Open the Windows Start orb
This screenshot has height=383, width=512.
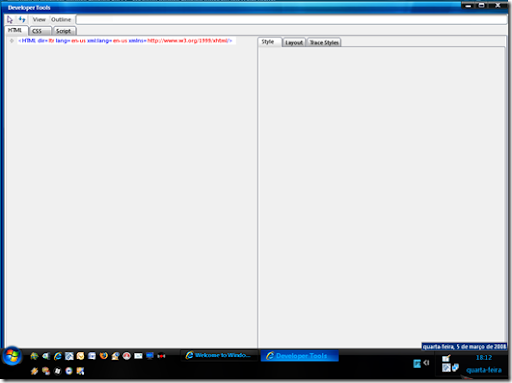[12, 356]
